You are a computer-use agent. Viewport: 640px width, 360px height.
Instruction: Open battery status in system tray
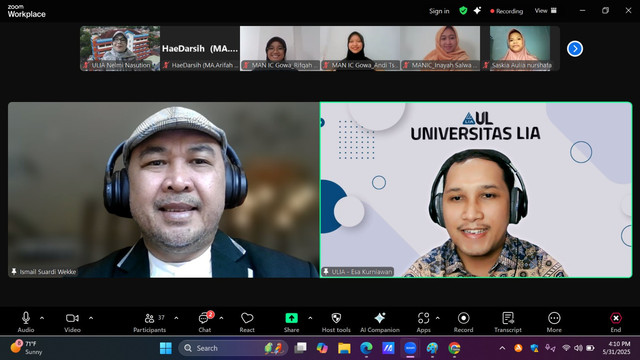tap(591, 348)
